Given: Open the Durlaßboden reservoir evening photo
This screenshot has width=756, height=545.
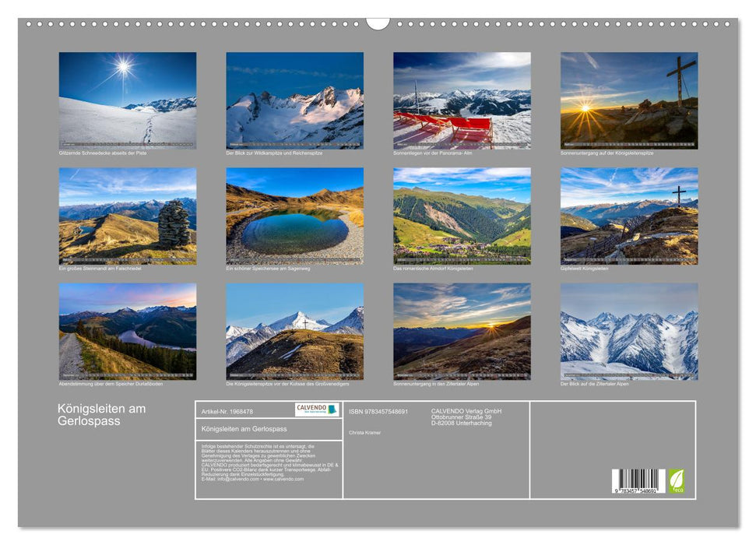Looking at the screenshot, I should [x=128, y=331].
